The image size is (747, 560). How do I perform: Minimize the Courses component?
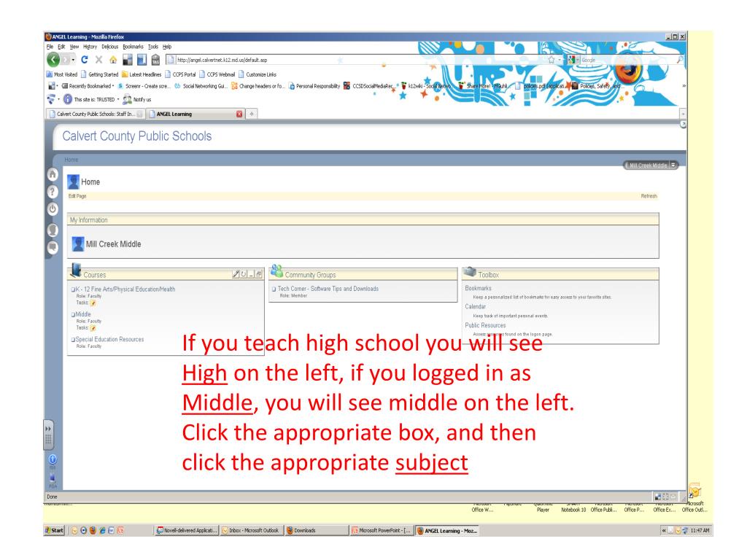(251, 274)
